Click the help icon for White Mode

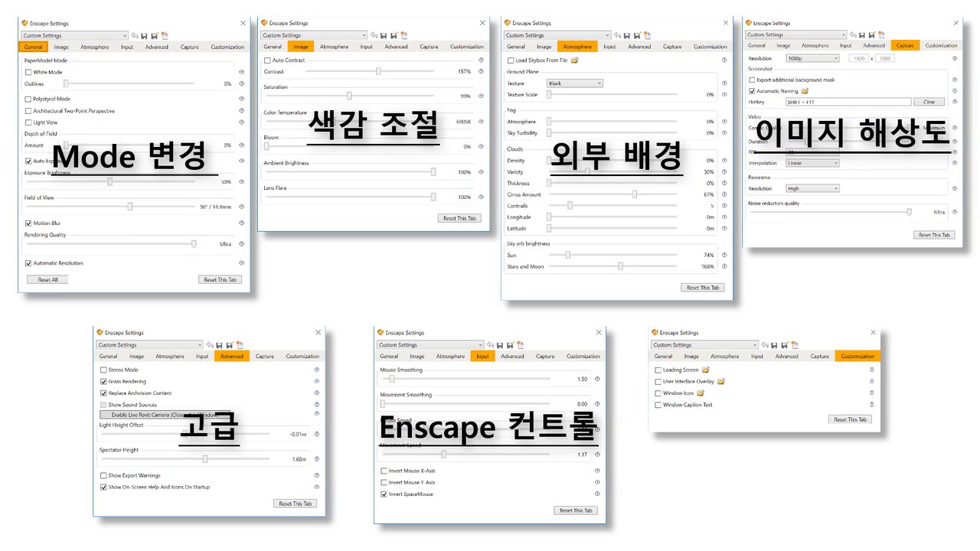[x=241, y=72]
